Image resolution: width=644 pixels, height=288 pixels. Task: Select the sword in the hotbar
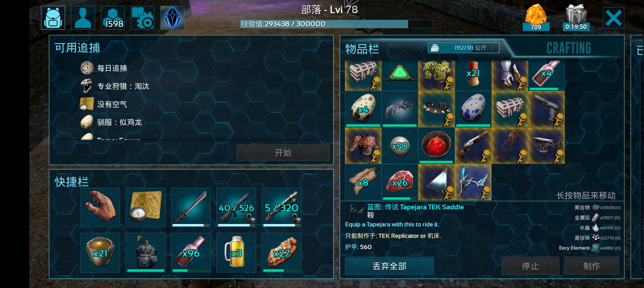click(x=191, y=207)
